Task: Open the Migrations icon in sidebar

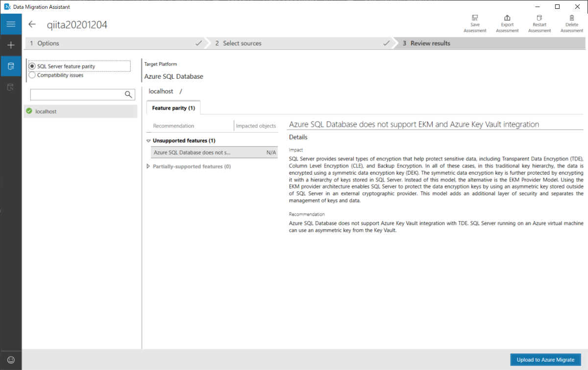Action: [11, 87]
